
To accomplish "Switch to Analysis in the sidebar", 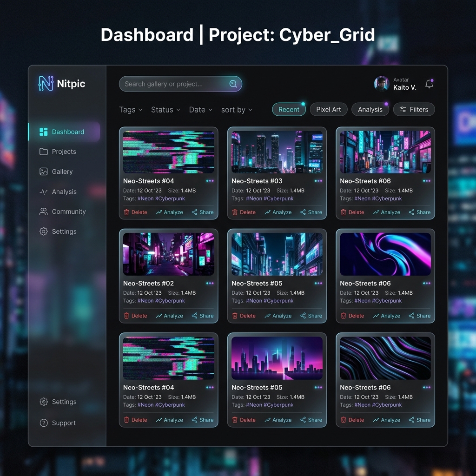I will click(x=58, y=192).
